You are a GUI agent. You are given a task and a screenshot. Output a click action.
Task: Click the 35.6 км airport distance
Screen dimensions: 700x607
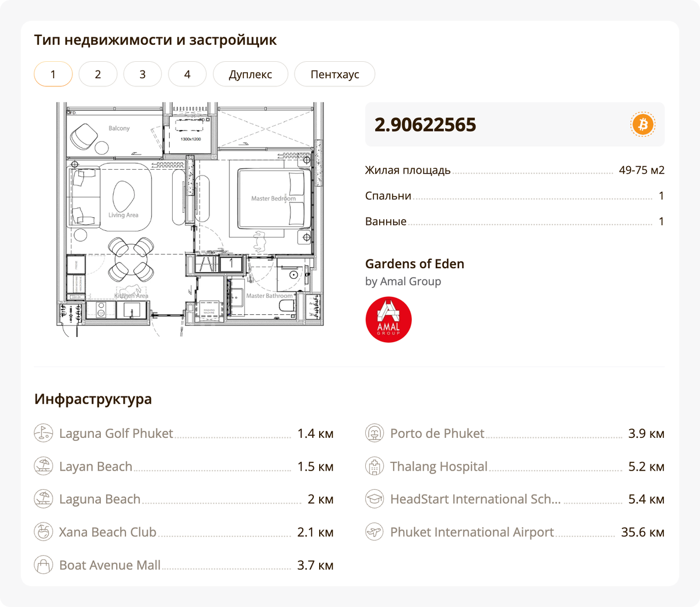coord(643,532)
